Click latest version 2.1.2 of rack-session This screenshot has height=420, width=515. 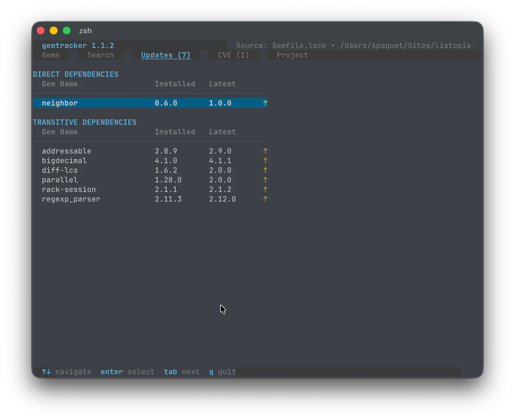tap(220, 189)
